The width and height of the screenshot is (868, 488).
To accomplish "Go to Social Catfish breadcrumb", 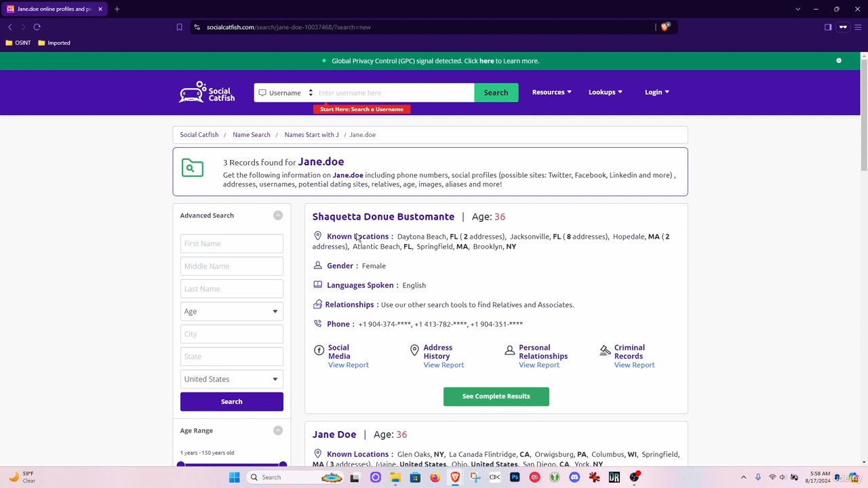I will point(199,135).
